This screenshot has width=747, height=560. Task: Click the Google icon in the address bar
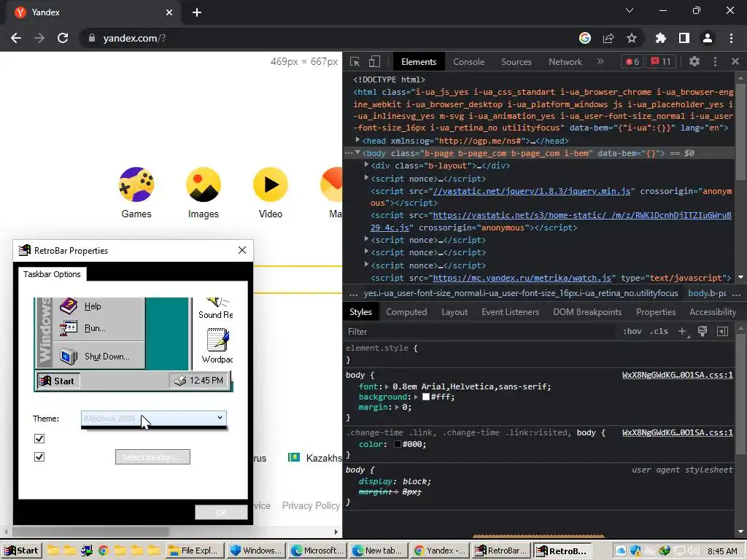click(x=585, y=38)
